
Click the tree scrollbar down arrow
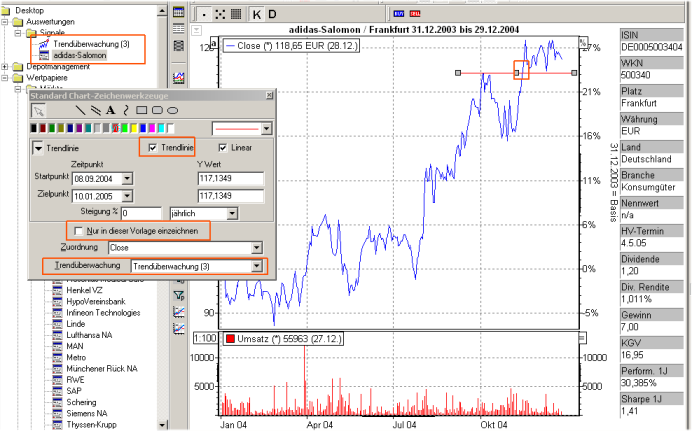click(162, 425)
